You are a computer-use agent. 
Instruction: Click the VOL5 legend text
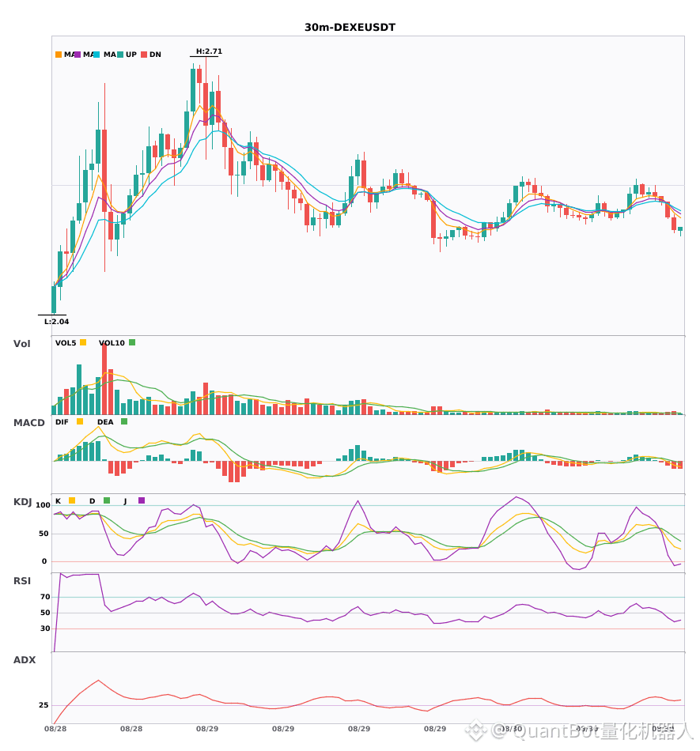coord(66,343)
